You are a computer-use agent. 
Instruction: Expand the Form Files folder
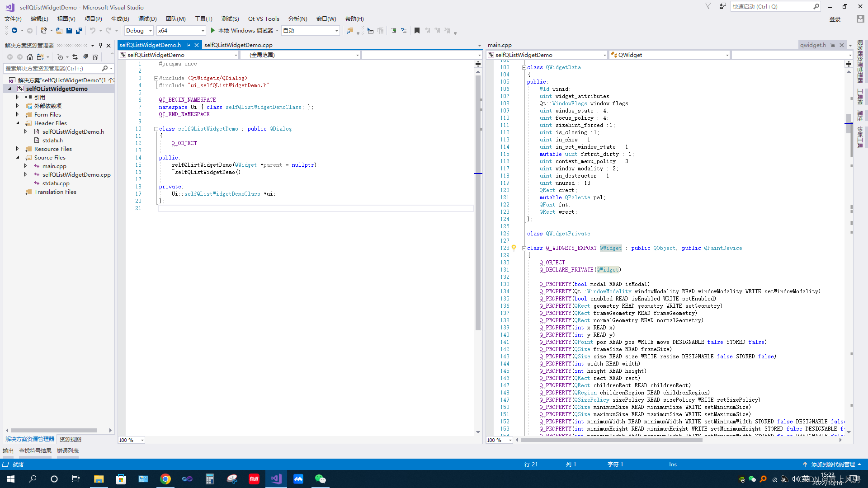(18, 114)
